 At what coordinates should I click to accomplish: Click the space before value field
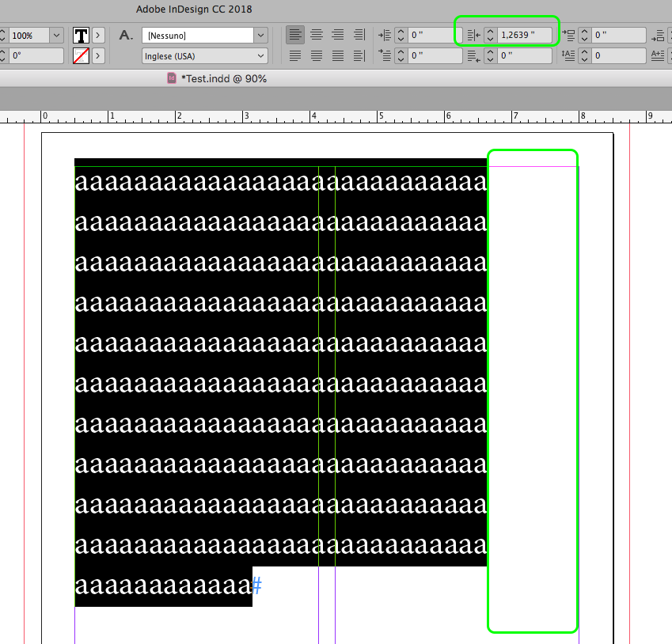click(618, 35)
